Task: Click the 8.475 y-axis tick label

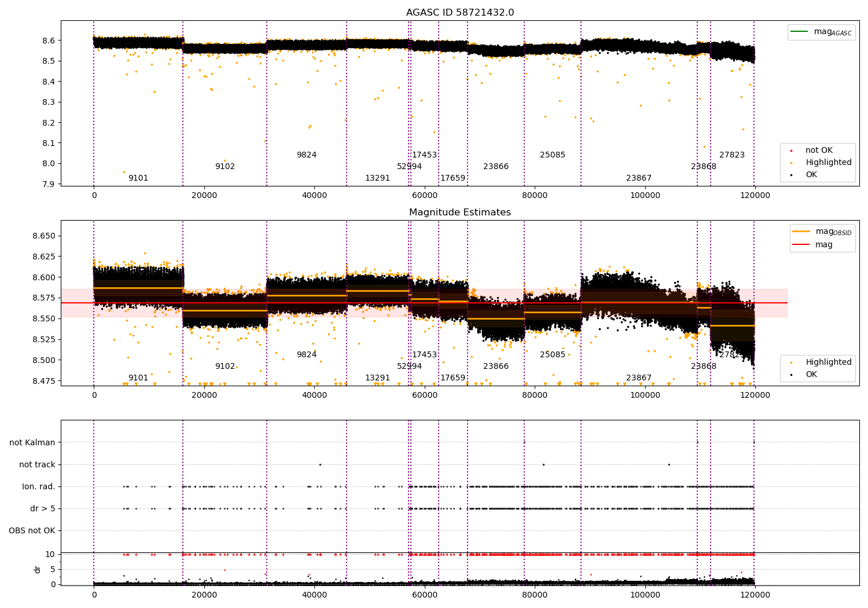Action: coord(43,381)
